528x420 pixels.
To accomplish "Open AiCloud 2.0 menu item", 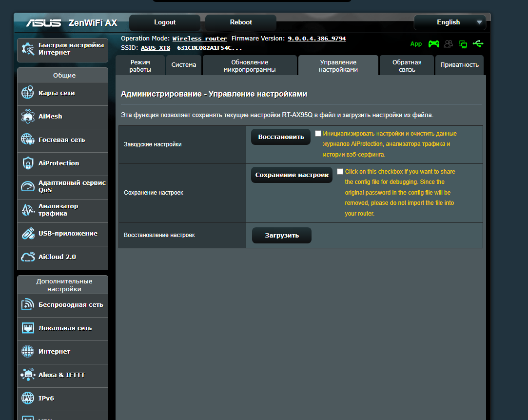I will 62,258.
